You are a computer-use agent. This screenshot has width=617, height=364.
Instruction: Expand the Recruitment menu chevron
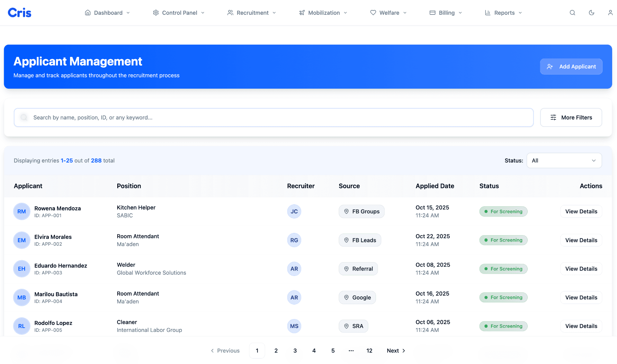[274, 13]
